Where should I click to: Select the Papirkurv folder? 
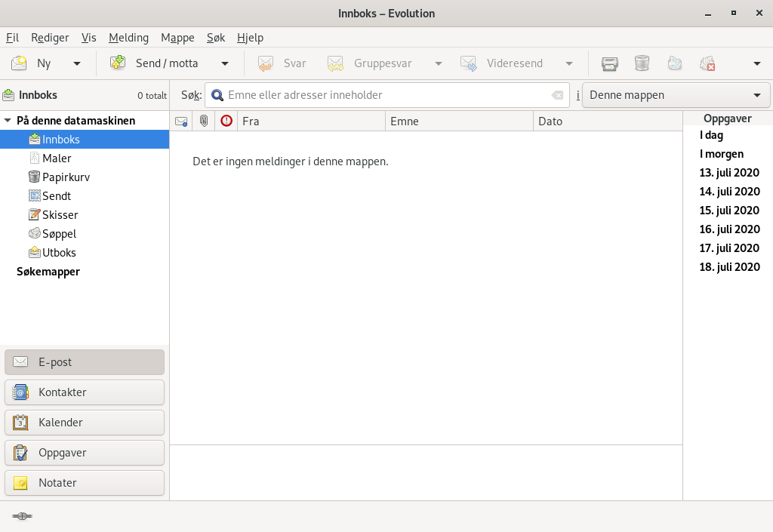[66, 177]
